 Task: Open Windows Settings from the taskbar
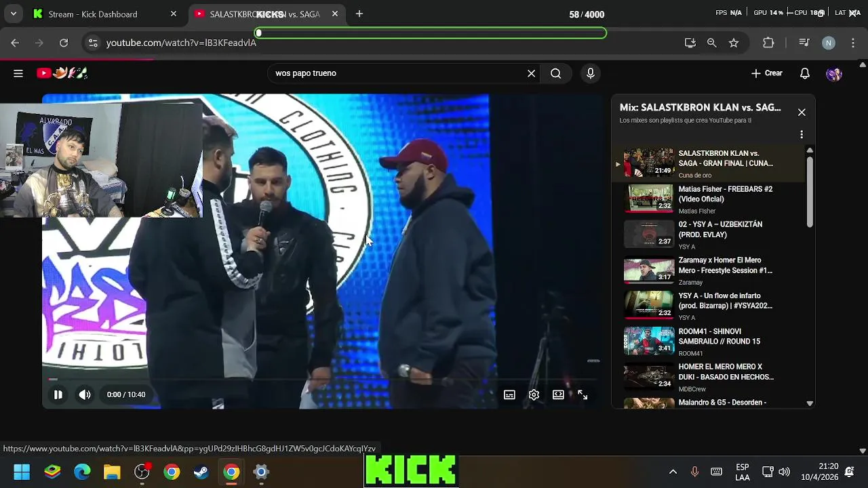coord(261,472)
